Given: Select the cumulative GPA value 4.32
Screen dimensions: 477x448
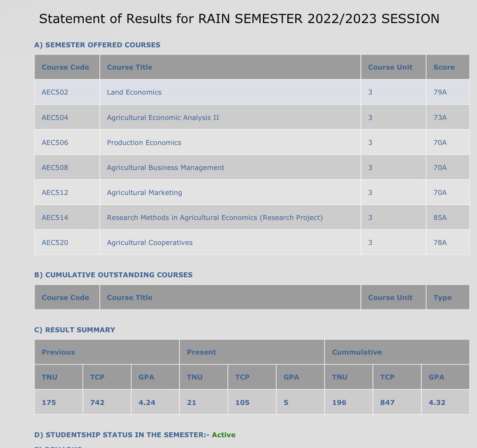Looking at the screenshot, I should click(x=437, y=402).
